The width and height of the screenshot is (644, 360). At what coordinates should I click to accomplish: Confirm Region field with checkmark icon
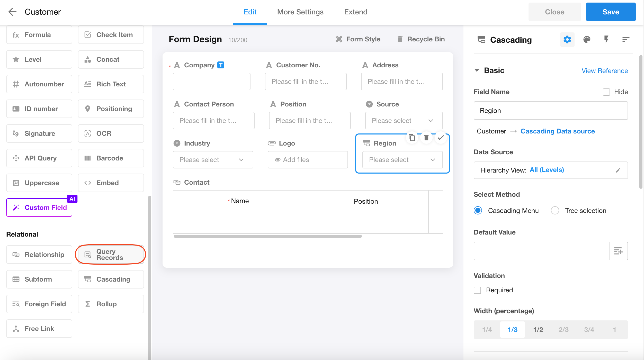(x=441, y=138)
